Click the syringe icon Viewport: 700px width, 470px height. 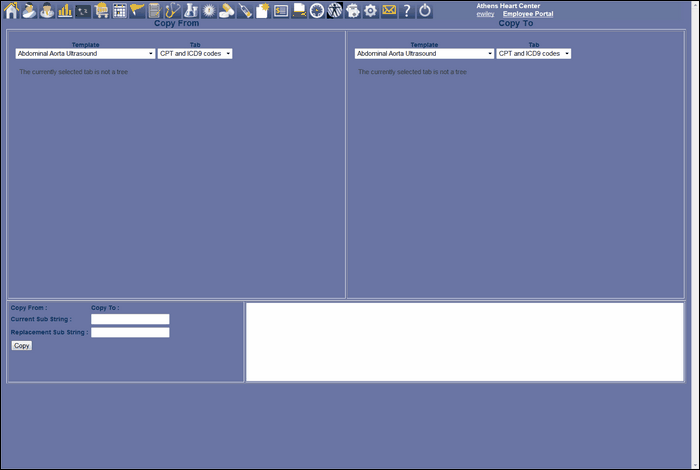[245, 10]
